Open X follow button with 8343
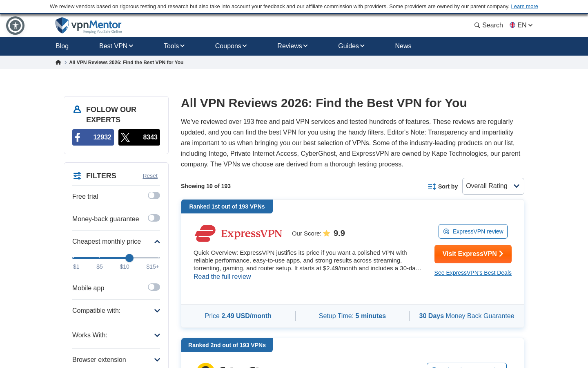The height and width of the screenshot is (368, 588). [x=139, y=137]
